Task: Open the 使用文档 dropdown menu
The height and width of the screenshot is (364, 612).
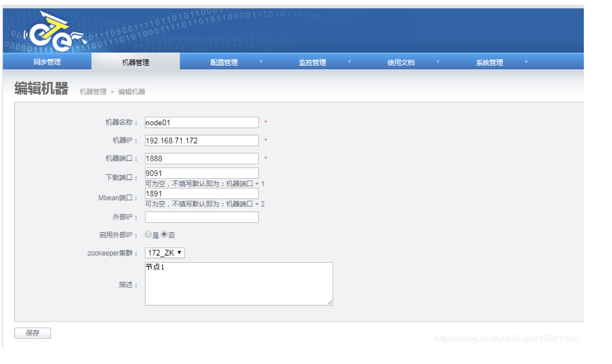Action: click(400, 61)
